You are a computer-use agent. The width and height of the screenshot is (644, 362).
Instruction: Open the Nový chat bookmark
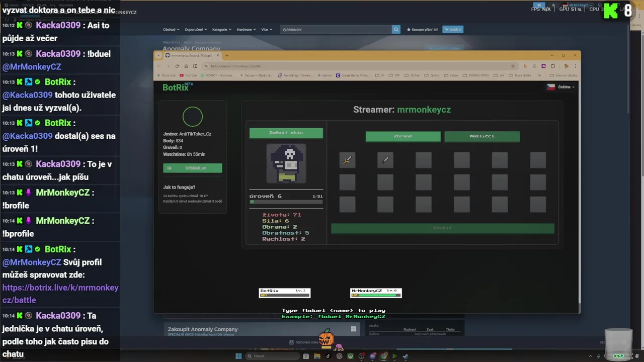[x=166, y=75]
